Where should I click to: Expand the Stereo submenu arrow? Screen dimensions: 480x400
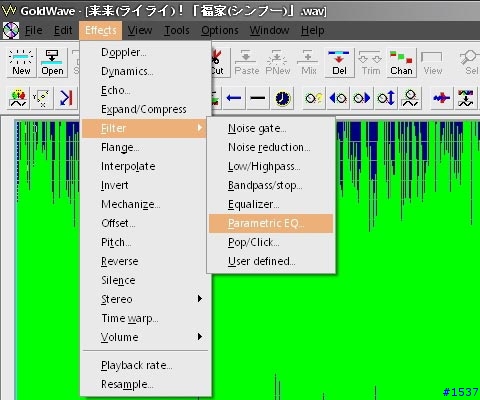(200, 299)
